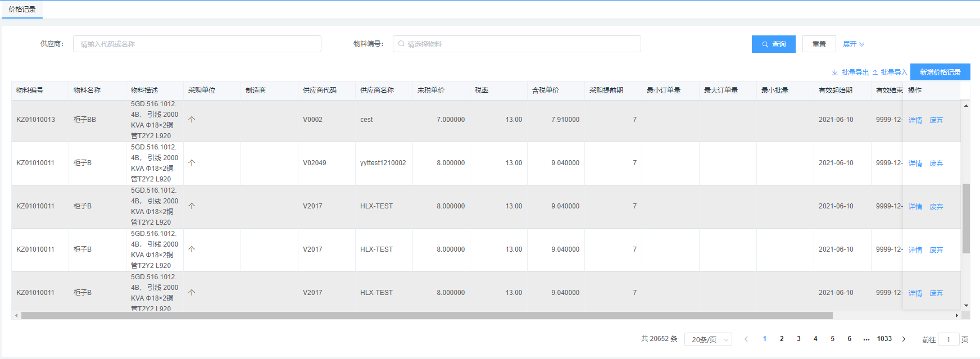This screenshot has height=359, width=980.
Task: Click the ellipsis to jump more pages
Action: click(x=866, y=339)
